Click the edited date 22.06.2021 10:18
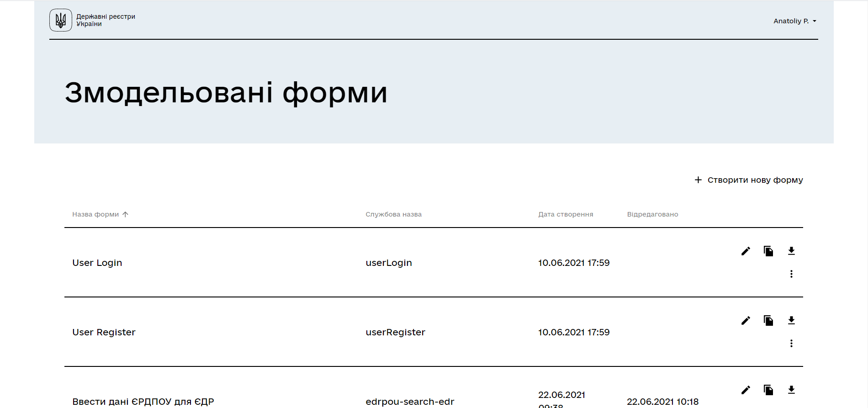 [x=662, y=402]
